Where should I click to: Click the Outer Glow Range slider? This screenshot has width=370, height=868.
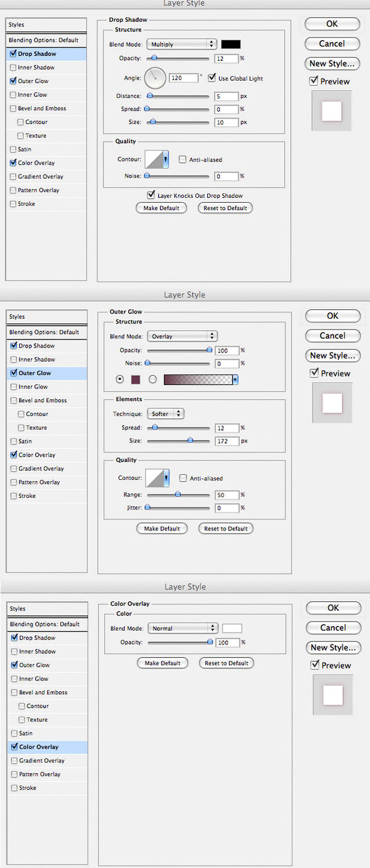point(178,495)
